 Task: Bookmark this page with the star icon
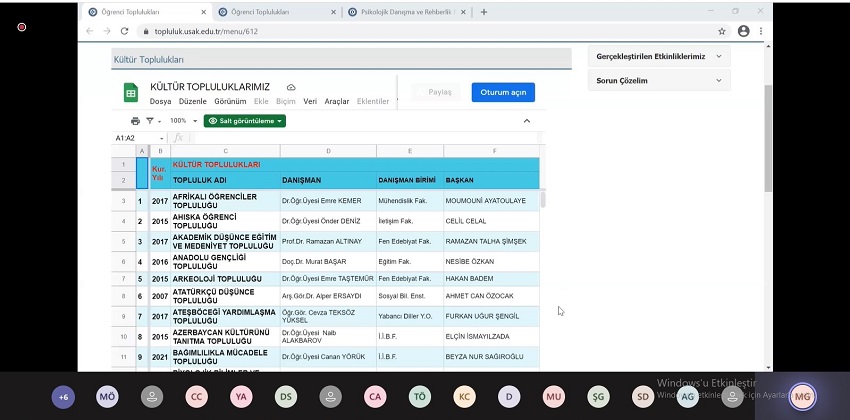point(722,31)
